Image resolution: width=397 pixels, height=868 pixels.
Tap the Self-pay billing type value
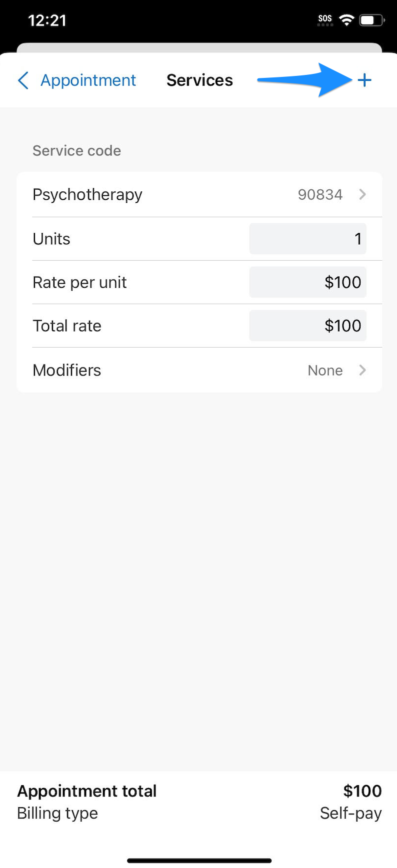(x=350, y=813)
